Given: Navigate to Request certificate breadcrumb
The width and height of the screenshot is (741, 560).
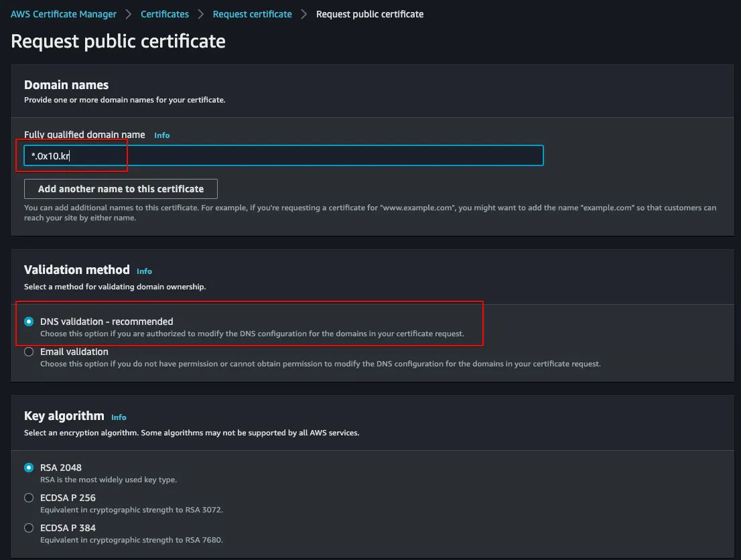Looking at the screenshot, I should click(252, 14).
